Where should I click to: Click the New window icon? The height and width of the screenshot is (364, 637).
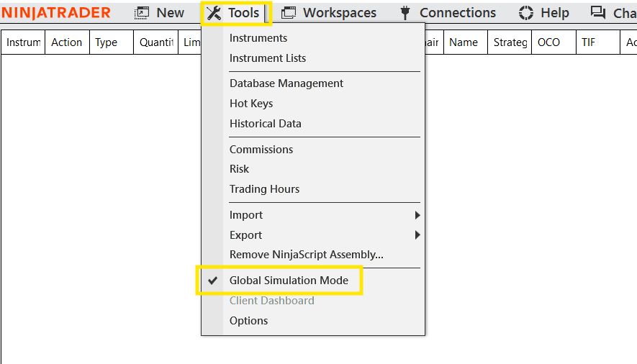point(143,13)
